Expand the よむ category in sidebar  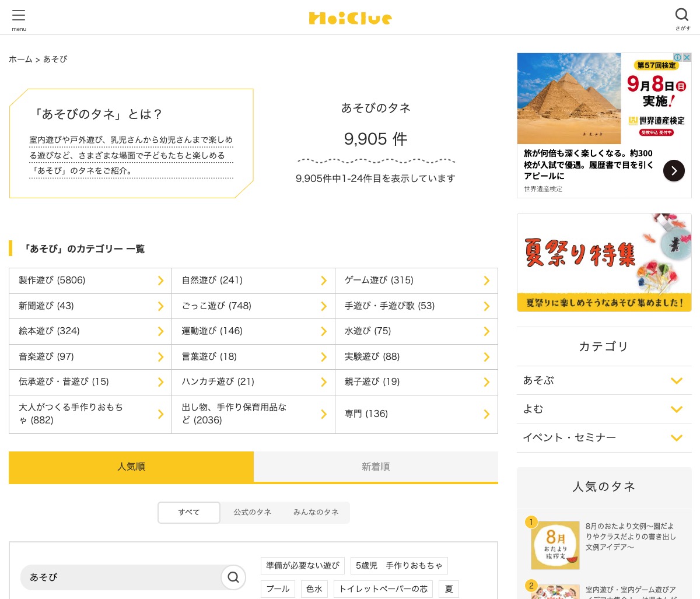[676, 409]
